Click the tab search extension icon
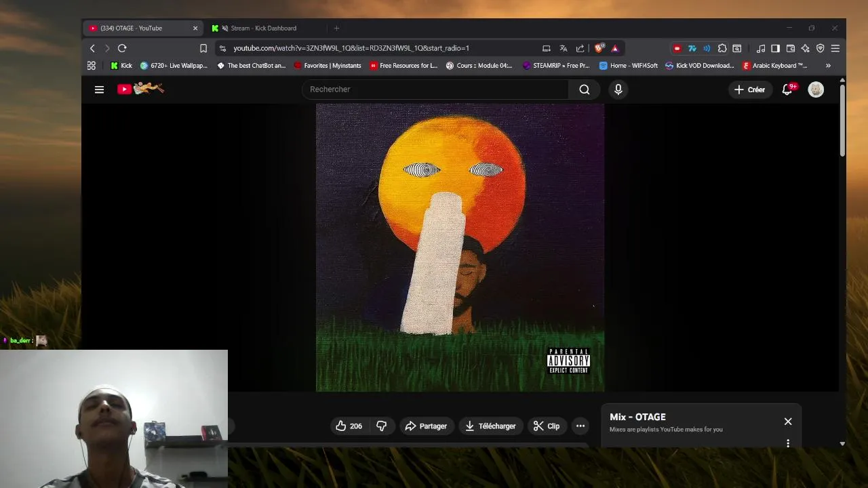The image size is (868, 488). (x=737, y=48)
